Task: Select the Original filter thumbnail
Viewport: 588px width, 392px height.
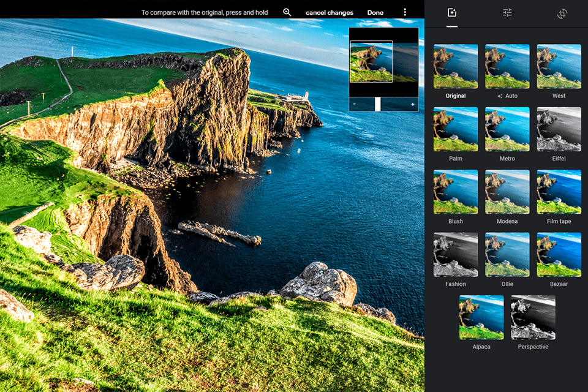Action: tap(455, 66)
